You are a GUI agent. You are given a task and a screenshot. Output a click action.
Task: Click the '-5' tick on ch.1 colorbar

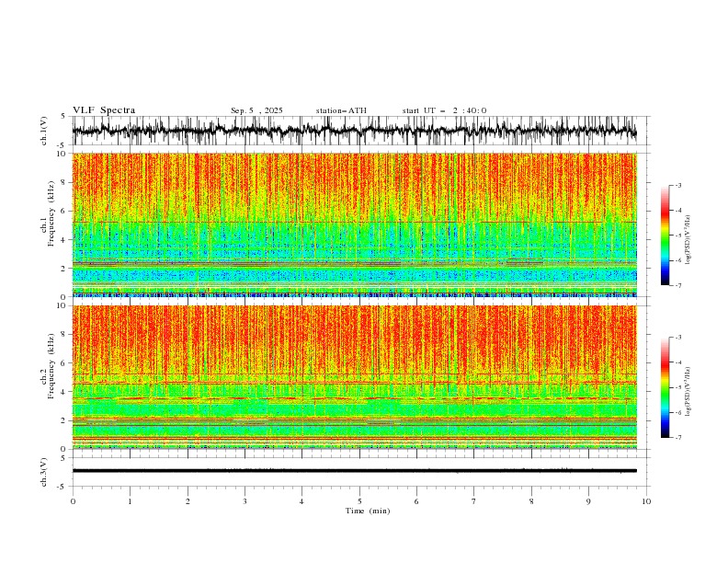click(677, 236)
